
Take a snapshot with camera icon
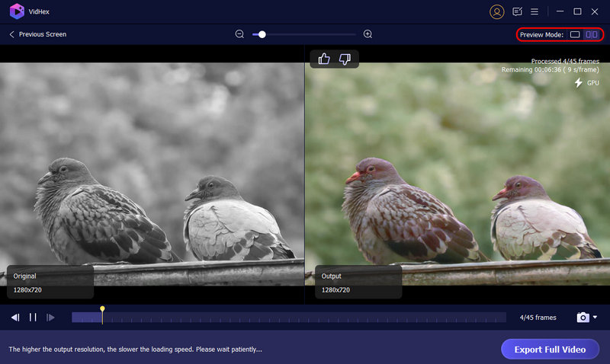(x=583, y=318)
